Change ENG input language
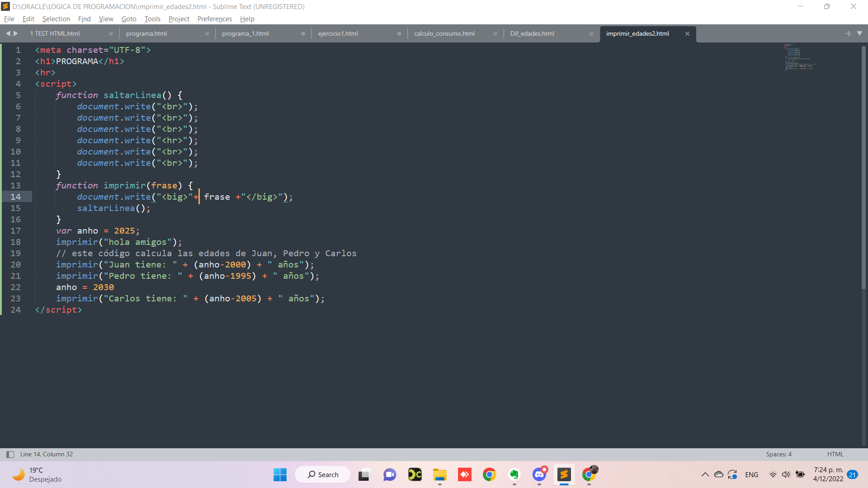This screenshot has height=488, width=868. [x=752, y=474]
